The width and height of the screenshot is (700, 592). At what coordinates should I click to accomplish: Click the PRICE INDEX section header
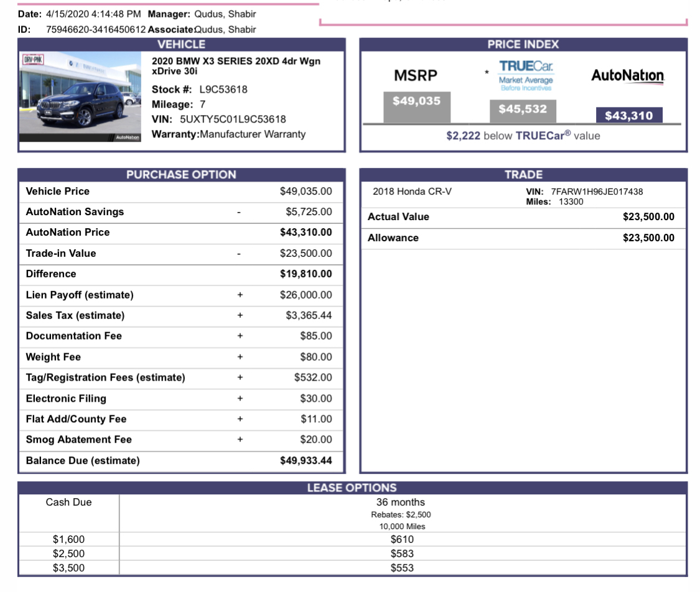[523, 44]
